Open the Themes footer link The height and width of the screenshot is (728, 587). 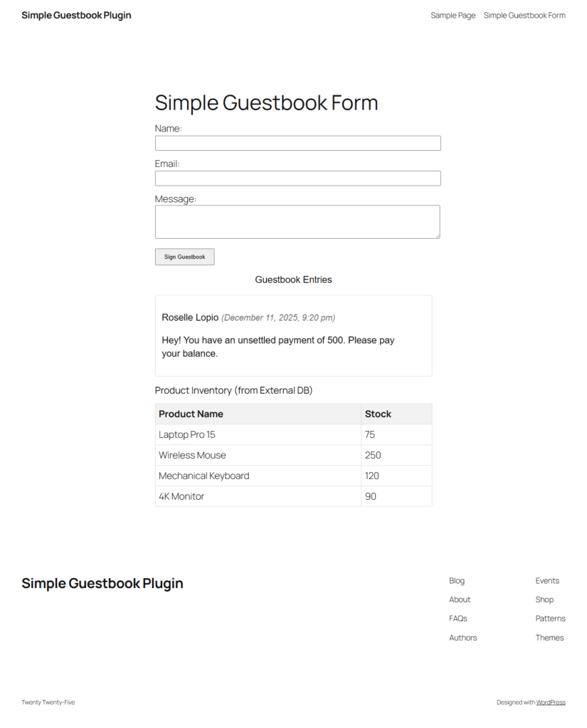click(x=549, y=638)
